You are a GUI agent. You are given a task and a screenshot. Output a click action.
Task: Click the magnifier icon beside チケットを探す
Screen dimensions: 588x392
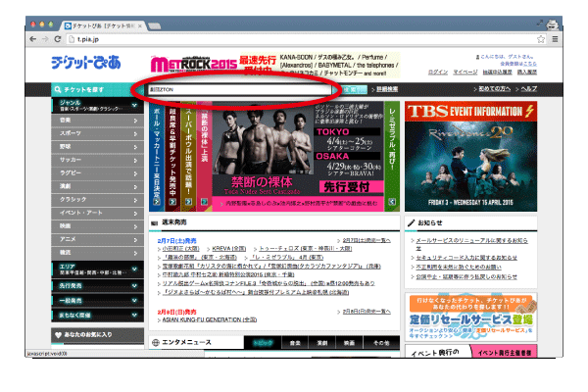click(x=58, y=89)
